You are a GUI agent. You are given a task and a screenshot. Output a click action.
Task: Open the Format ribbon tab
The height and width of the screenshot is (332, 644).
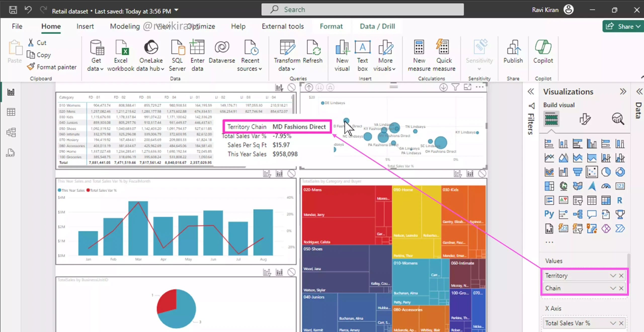coord(331,26)
